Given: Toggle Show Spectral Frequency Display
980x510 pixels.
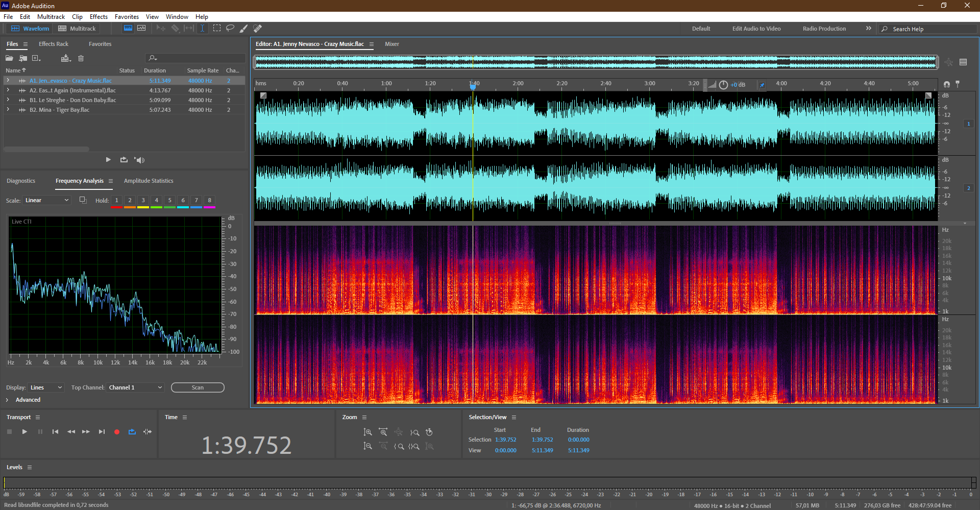Looking at the screenshot, I should 128,29.
